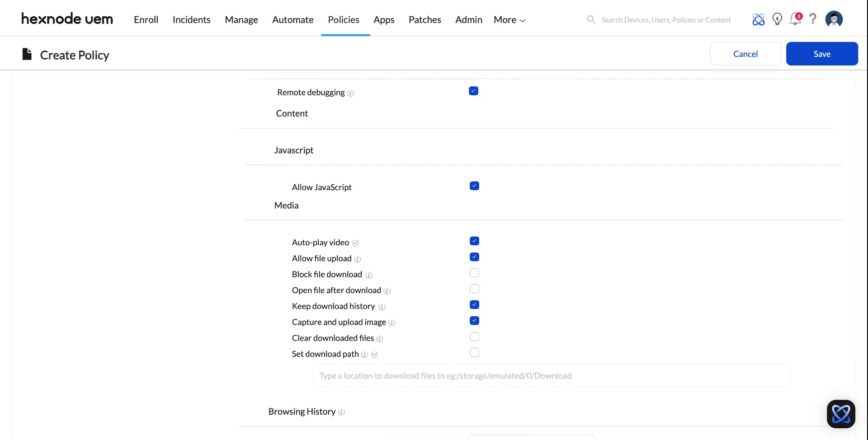
Task: Click the blue Hexnode Genie atom icon
Action: [758, 19]
